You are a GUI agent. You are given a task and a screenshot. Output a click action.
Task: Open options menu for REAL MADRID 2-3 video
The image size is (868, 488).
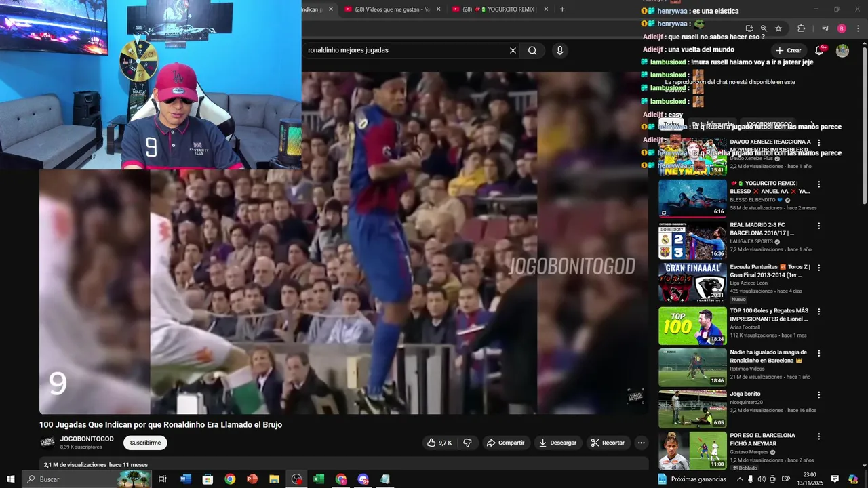818,226
